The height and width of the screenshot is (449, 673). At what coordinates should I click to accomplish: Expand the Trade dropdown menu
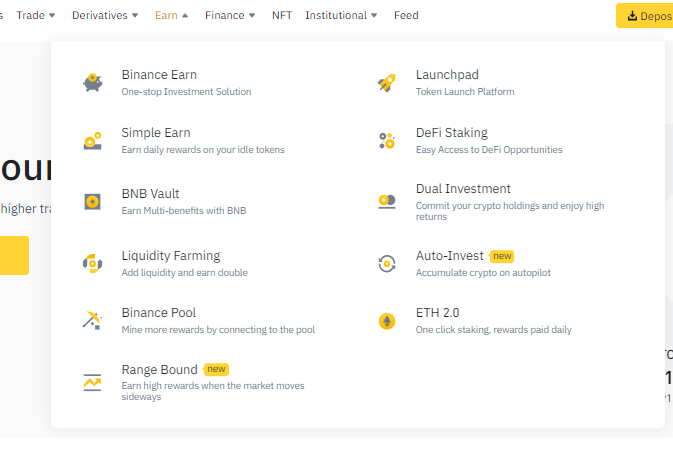(x=36, y=15)
